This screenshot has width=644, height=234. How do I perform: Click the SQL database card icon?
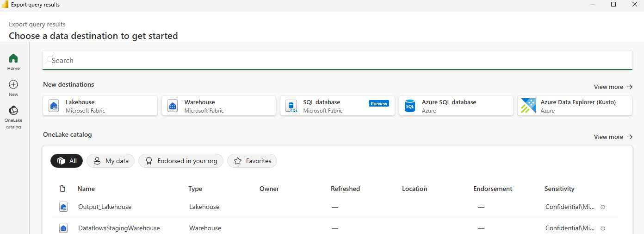[291, 106]
